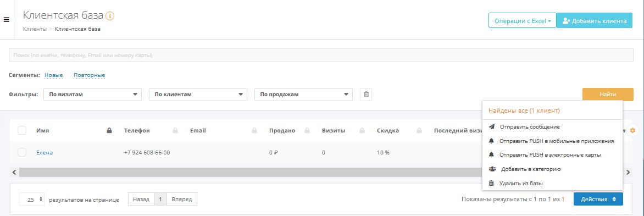Clear filters with the trash icon
This screenshot has height=216, width=644.
tap(366, 94)
